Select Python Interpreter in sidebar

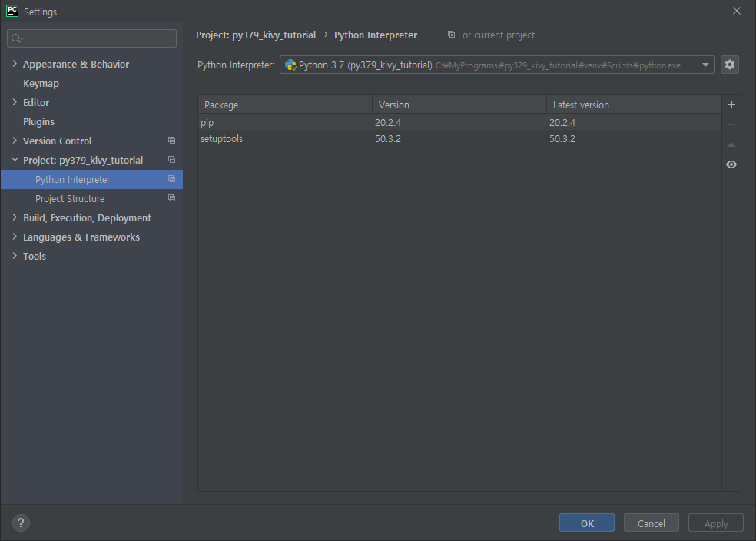click(91, 179)
